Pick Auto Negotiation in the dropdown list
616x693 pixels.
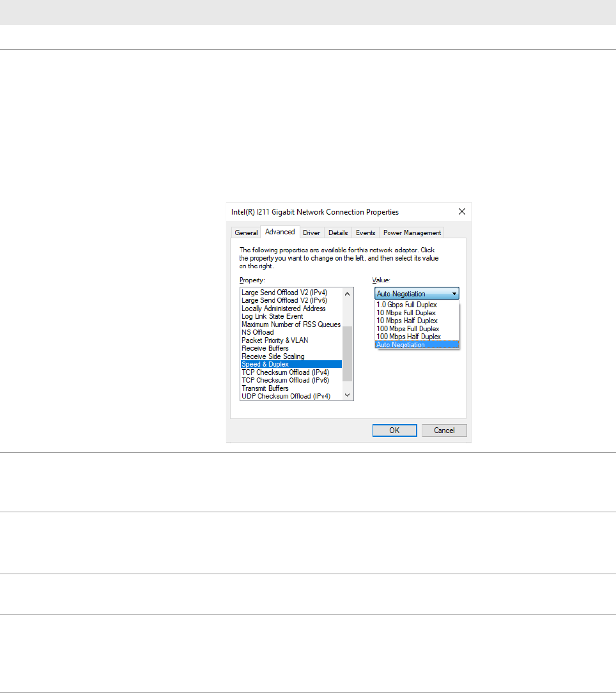click(x=417, y=345)
